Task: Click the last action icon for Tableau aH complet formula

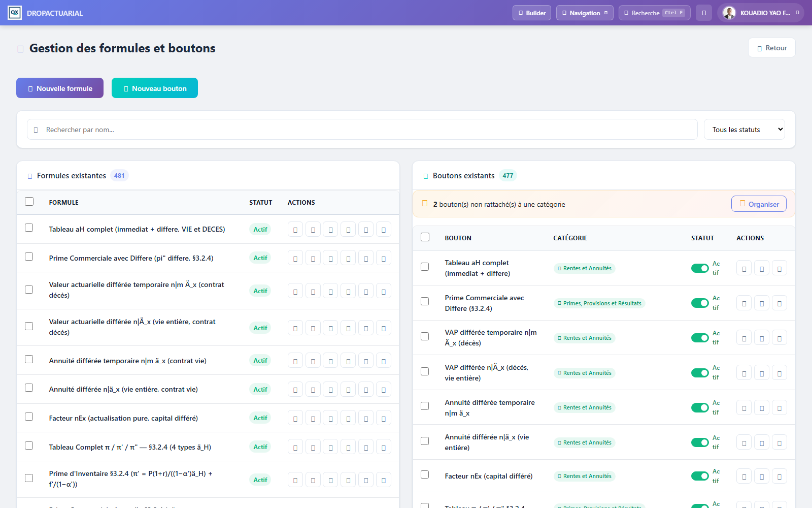Action: [x=384, y=230]
